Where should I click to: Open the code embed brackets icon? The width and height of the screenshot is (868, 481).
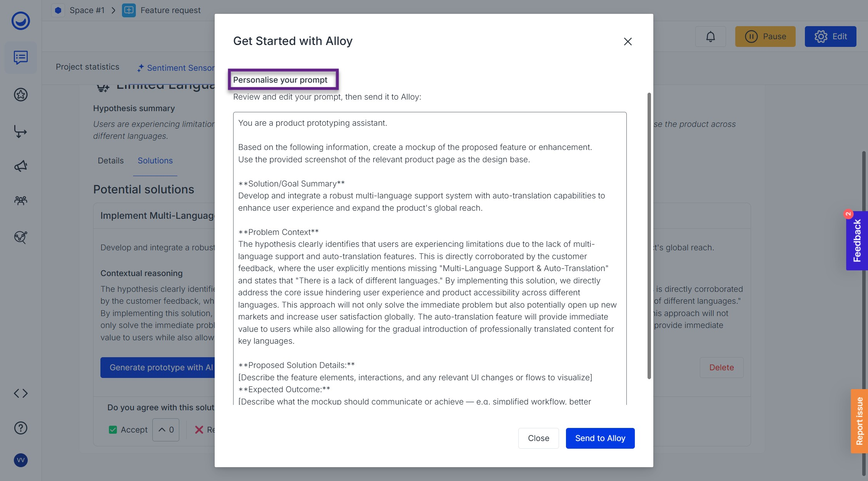[x=20, y=393]
